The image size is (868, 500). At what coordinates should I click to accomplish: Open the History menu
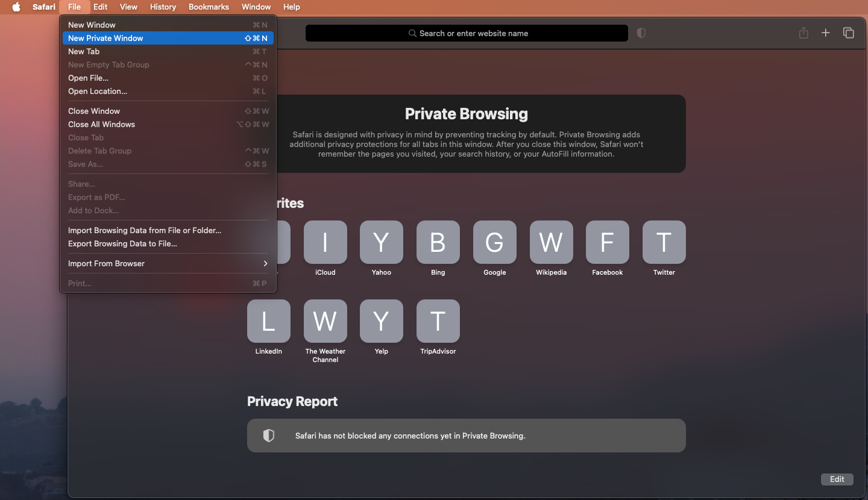point(163,7)
